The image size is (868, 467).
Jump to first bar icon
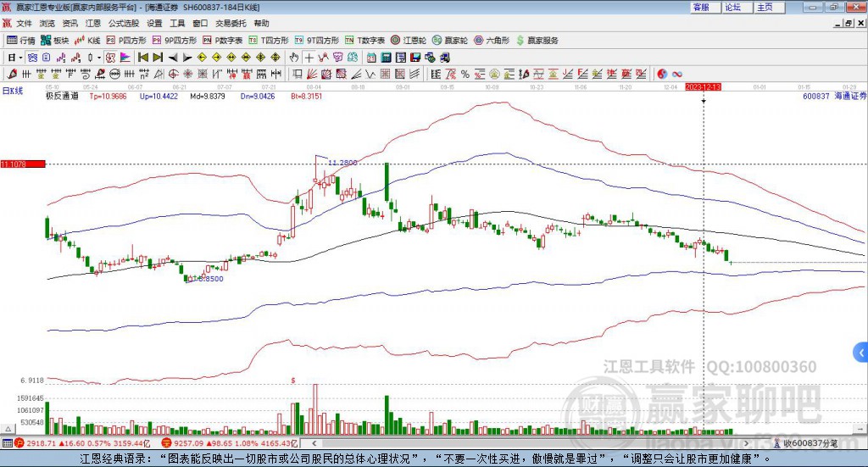click(x=142, y=58)
